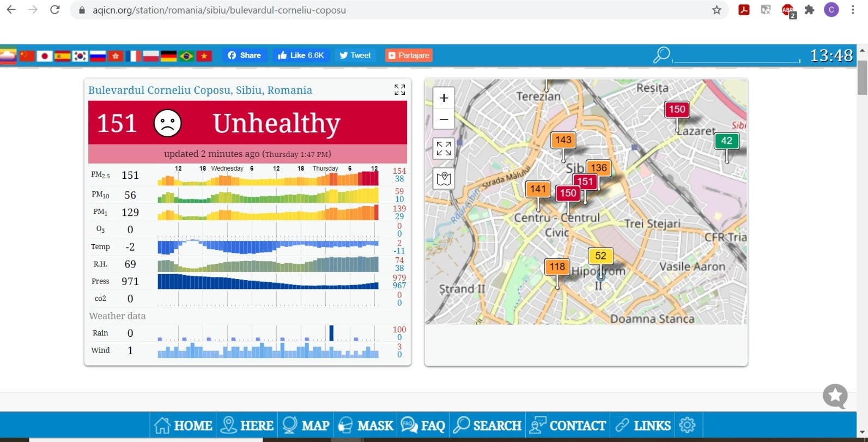This screenshot has height=442, width=868.
Task: Go to HOME in the bottom menu
Action: [183, 425]
